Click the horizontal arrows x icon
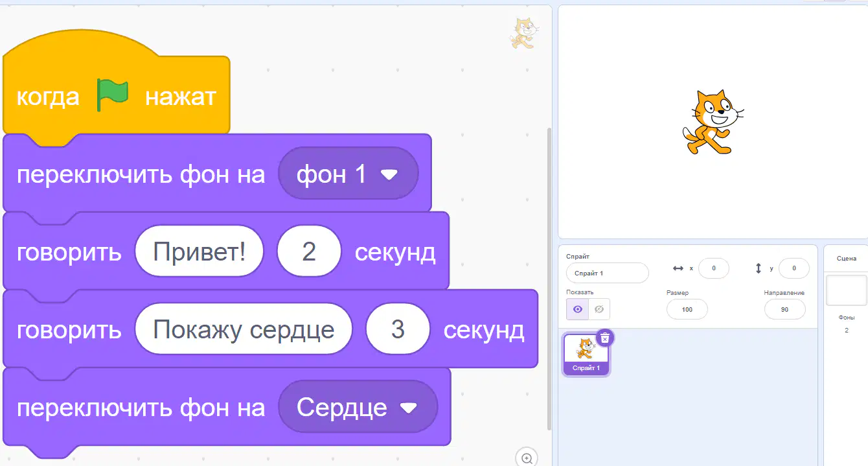Screen dimensions: 868x466 point(678,268)
